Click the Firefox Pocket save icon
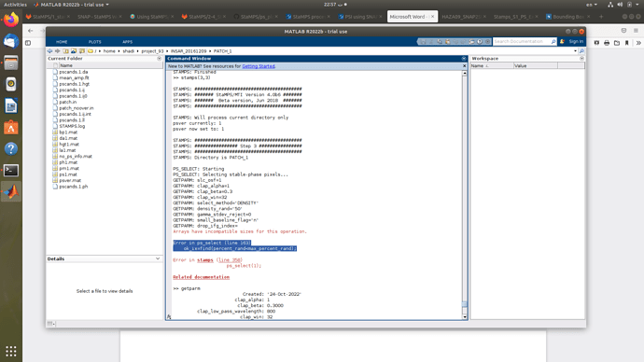The image size is (644, 362). click(623, 31)
